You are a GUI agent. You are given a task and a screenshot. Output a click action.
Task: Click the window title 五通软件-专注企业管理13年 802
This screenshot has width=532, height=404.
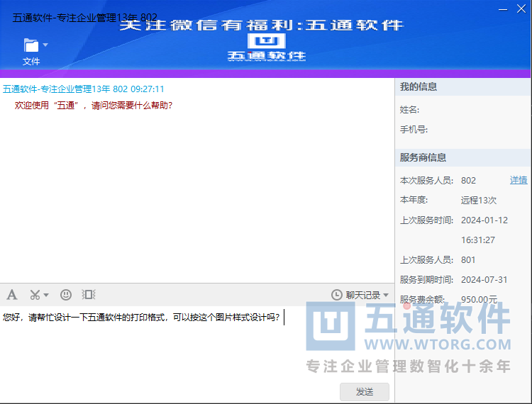point(85,18)
